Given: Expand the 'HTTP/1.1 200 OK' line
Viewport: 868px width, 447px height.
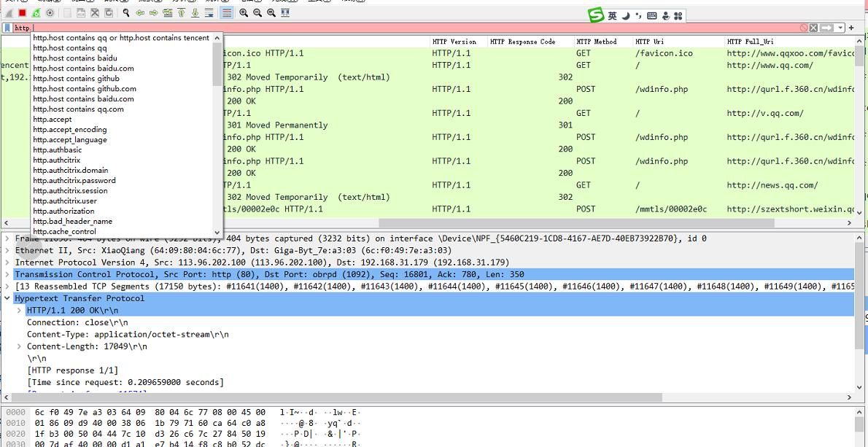Looking at the screenshot, I should [x=20, y=311].
